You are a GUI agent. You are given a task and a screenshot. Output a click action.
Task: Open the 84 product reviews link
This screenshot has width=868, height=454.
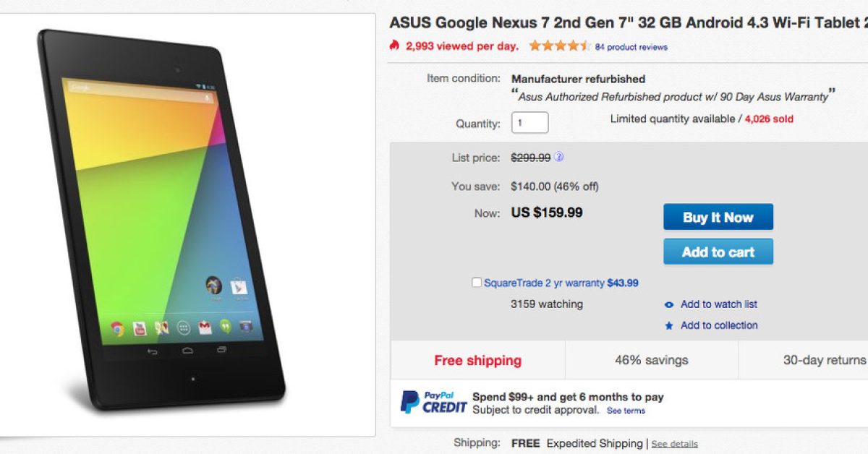click(x=631, y=47)
